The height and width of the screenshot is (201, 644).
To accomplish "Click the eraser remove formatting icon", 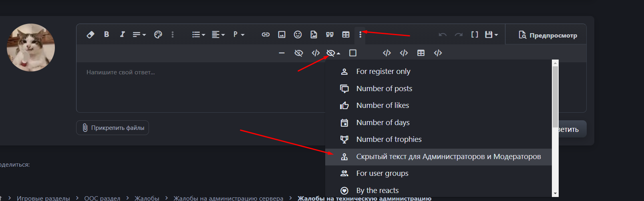I will 91,35.
